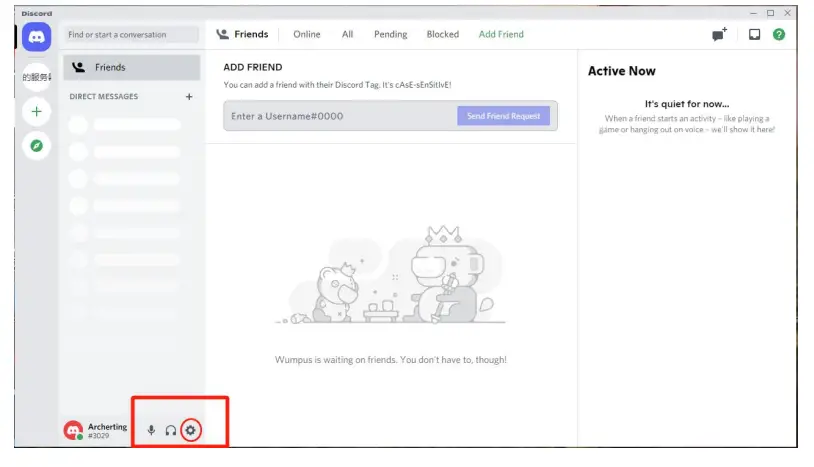Click the Active Now heading

(x=621, y=71)
